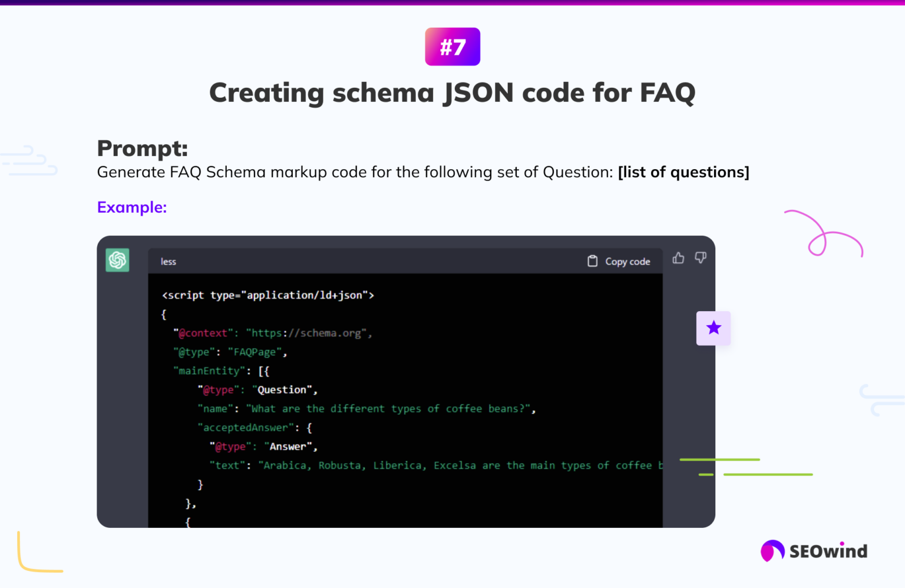The height and width of the screenshot is (588, 905).
Task: Click the https://schema.org URL in code
Action: pos(306,333)
